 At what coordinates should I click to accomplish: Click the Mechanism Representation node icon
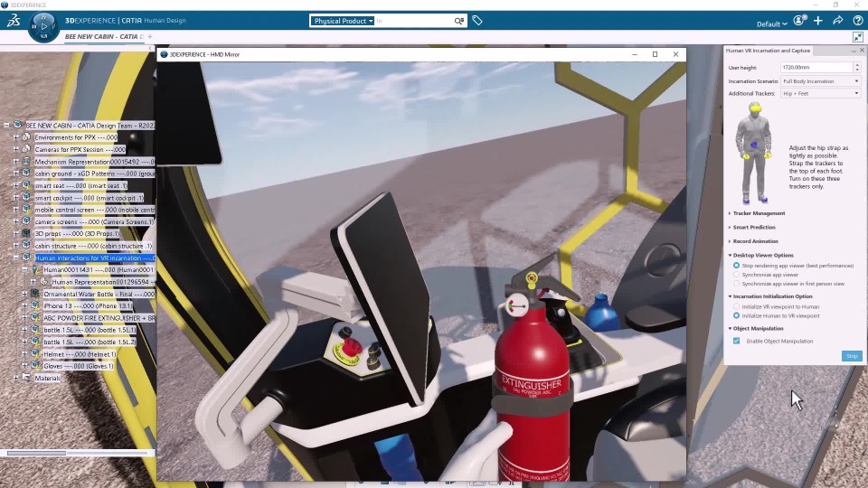click(26, 162)
